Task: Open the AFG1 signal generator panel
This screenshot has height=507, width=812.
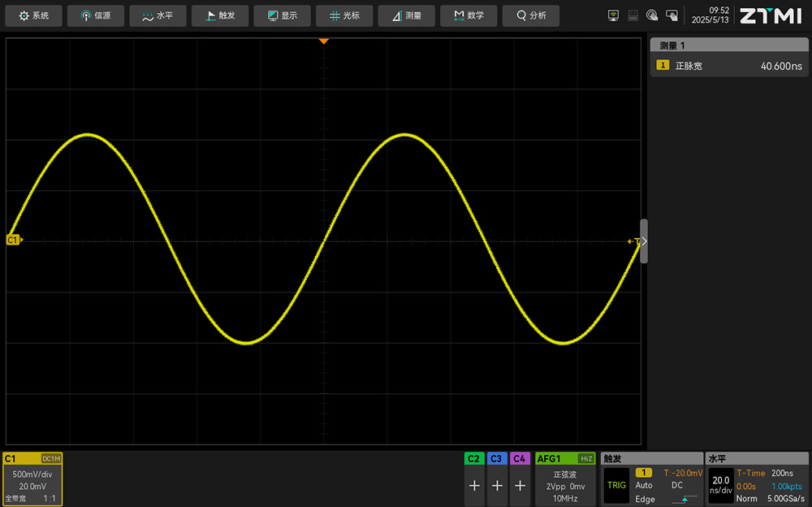Action: (564, 479)
